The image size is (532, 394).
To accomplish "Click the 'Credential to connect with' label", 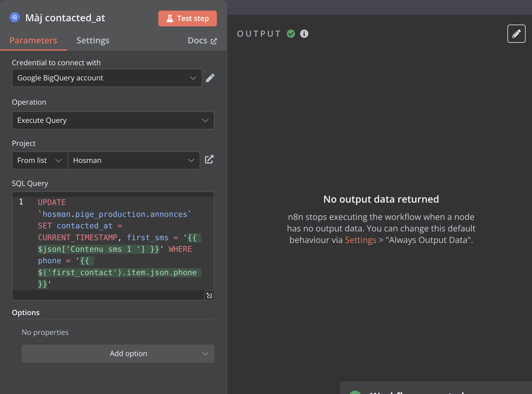I will click(56, 63).
